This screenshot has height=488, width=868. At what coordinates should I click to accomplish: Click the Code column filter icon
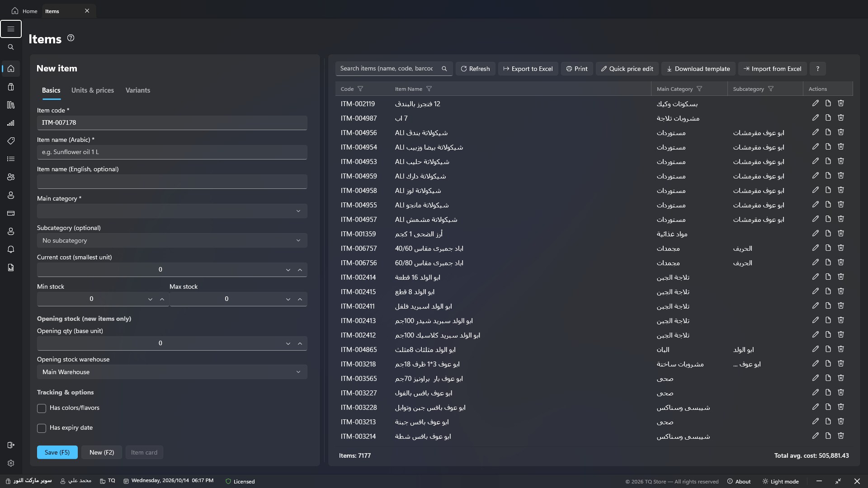[x=360, y=89]
